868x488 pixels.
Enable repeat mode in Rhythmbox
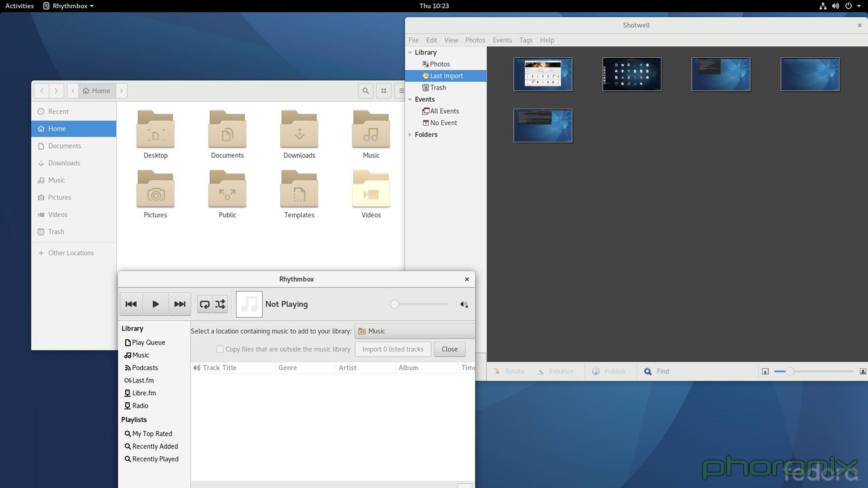(204, 304)
